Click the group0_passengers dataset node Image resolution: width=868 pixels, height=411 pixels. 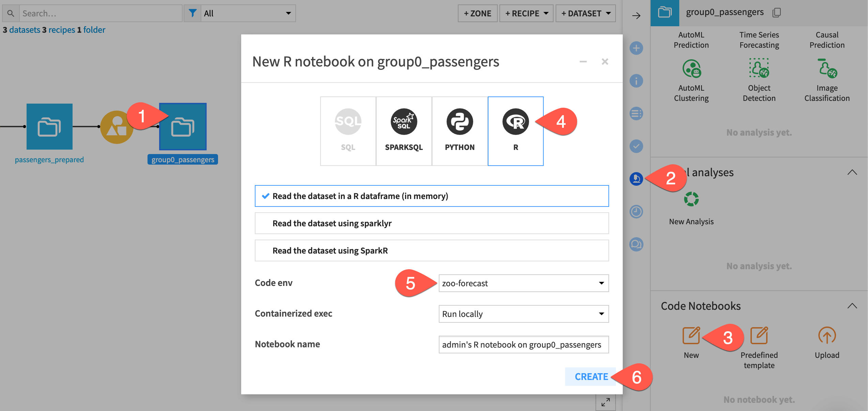pyautogui.click(x=183, y=126)
